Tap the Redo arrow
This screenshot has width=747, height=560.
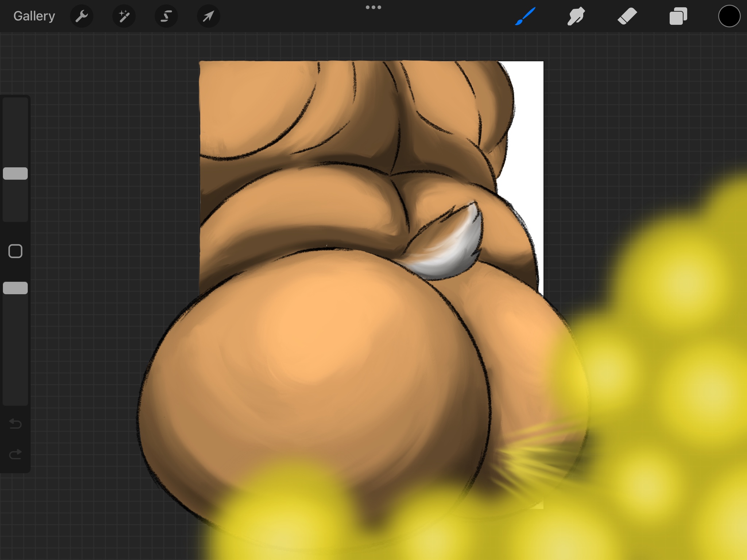pos(15,454)
